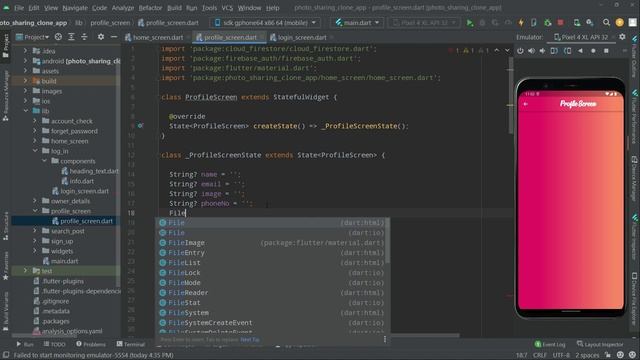Open Search Everywhere magnifier icon
This screenshot has height=360, width=640.
coord(607,23)
